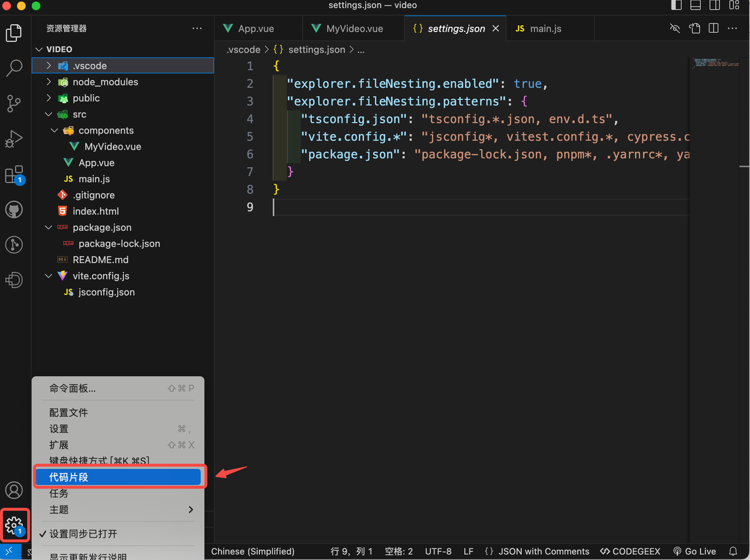
Task: Click the Accounts icon
Action: [x=14, y=490]
